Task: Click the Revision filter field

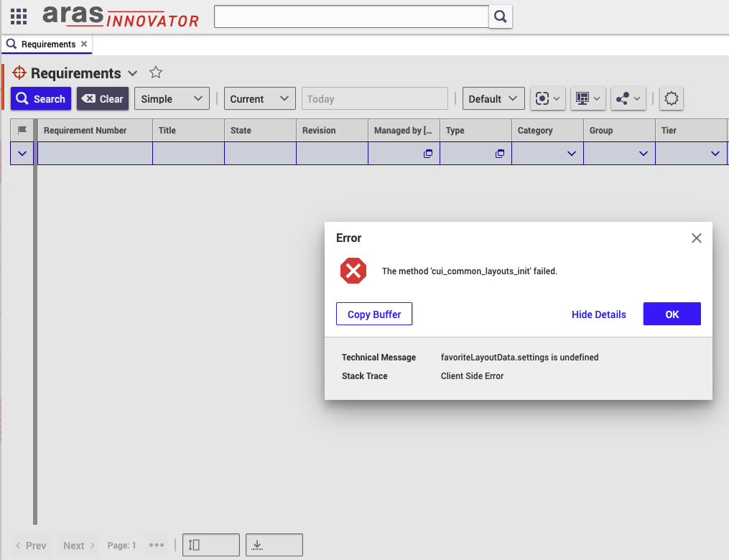Action: pos(332,154)
